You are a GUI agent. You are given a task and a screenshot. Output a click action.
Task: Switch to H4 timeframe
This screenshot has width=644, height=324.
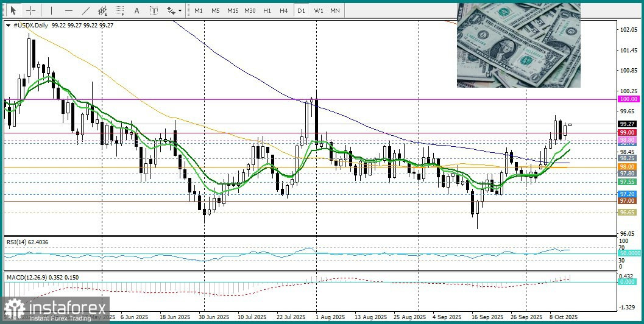[x=283, y=11]
